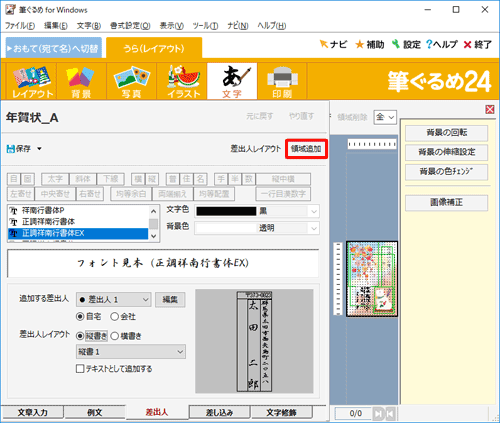Viewport: 500px width, 423px height.
Task: Click 終了 to exit the app
Action: coord(478,44)
